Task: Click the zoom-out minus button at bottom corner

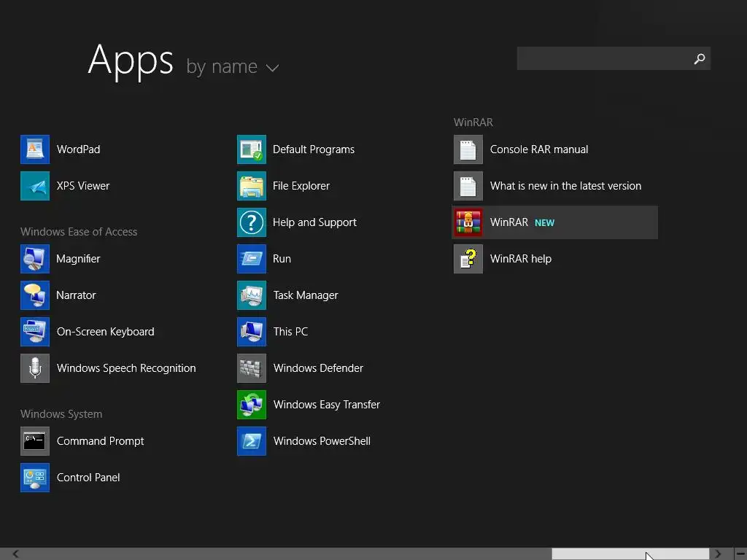Action: 741,554
